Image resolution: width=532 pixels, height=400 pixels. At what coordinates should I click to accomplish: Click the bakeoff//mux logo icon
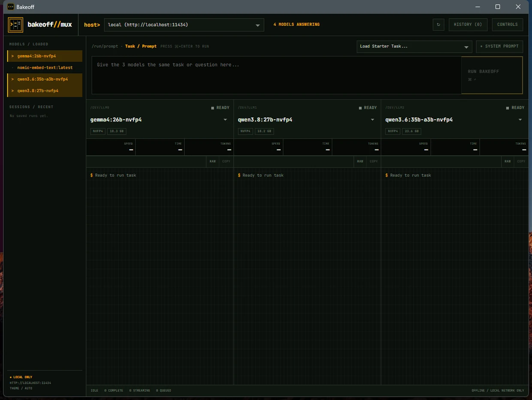point(16,25)
